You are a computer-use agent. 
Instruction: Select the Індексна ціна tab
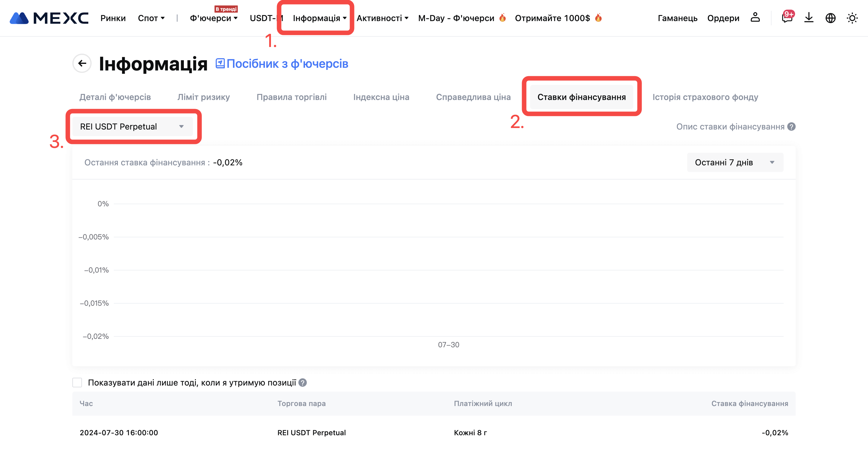coord(381,97)
